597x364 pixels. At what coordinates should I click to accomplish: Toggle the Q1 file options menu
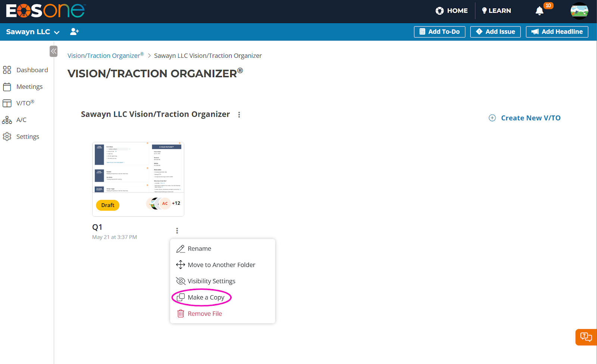(x=177, y=231)
